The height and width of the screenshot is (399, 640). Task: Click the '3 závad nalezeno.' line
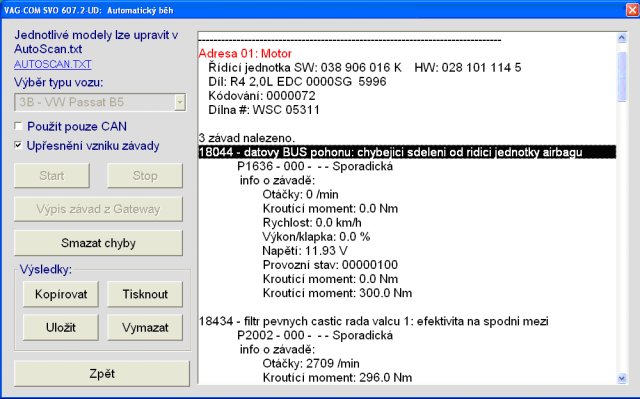click(247, 138)
